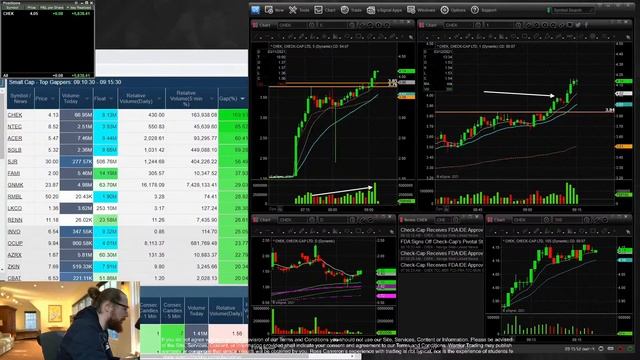Open the Windows menu
The width and height of the screenshot is (640, 360).
(x=421, y=10)
